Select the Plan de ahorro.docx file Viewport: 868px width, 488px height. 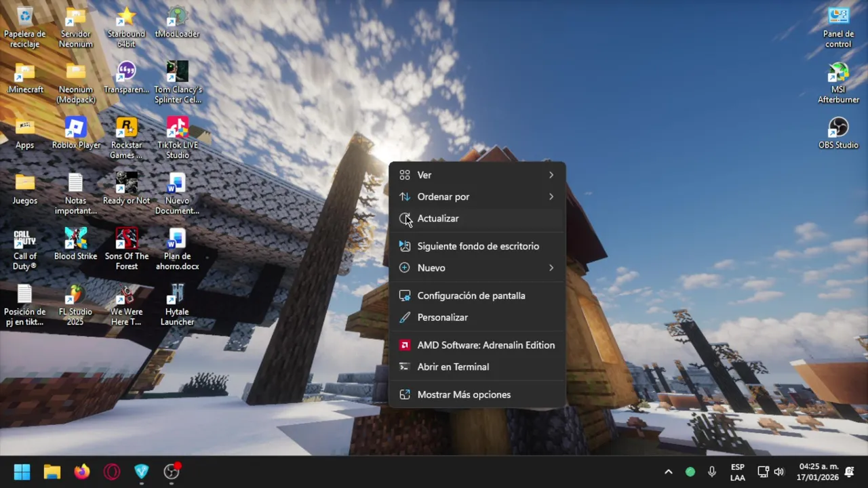coord(177,249)
